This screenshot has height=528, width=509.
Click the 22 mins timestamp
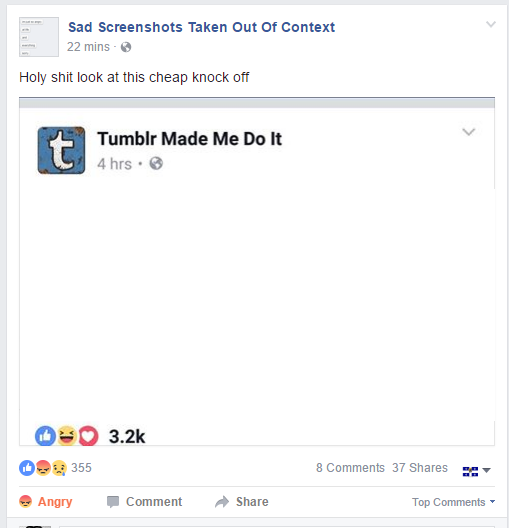click(88, 47)
